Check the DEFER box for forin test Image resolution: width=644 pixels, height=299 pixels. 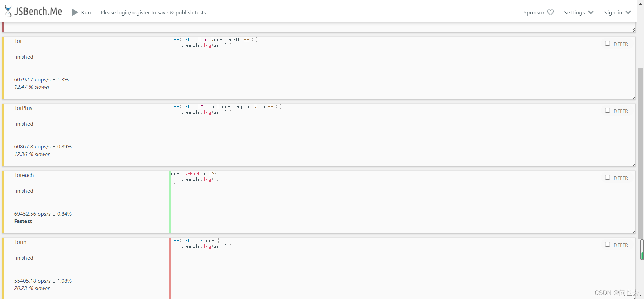tap(607, 244)
